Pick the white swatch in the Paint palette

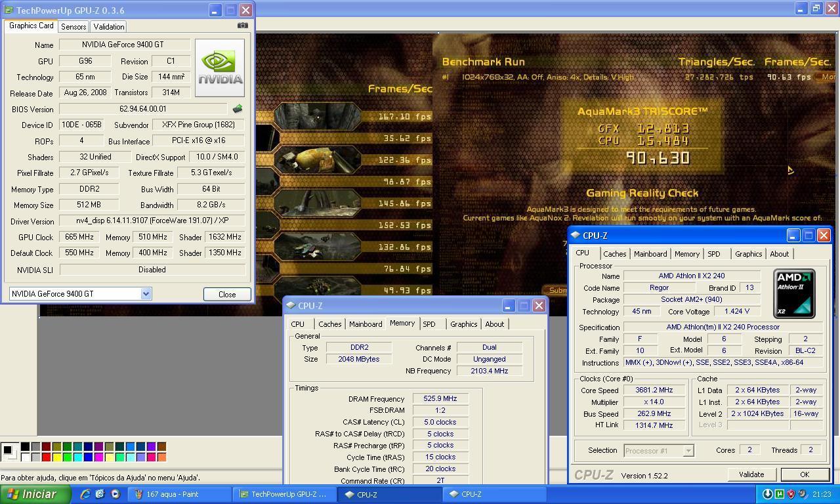[x=25, y=457]
